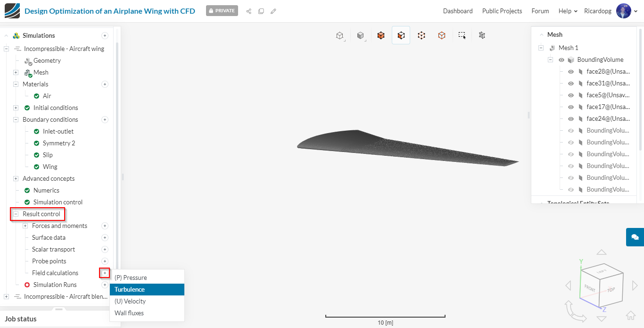The image size is (644, 328).
Task: Collapse the Boundary conditions node
Action: click(16, 119)
